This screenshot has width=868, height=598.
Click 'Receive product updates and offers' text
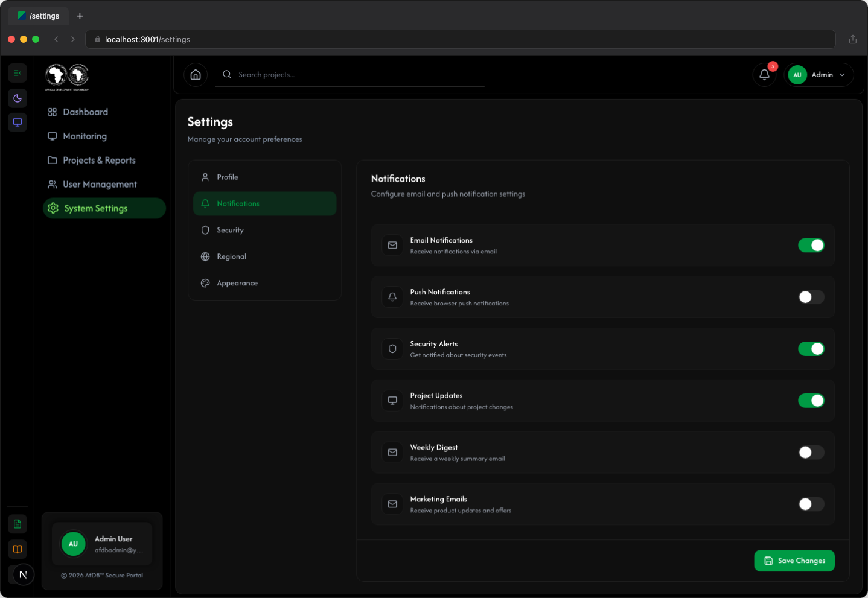coord(461,511)
